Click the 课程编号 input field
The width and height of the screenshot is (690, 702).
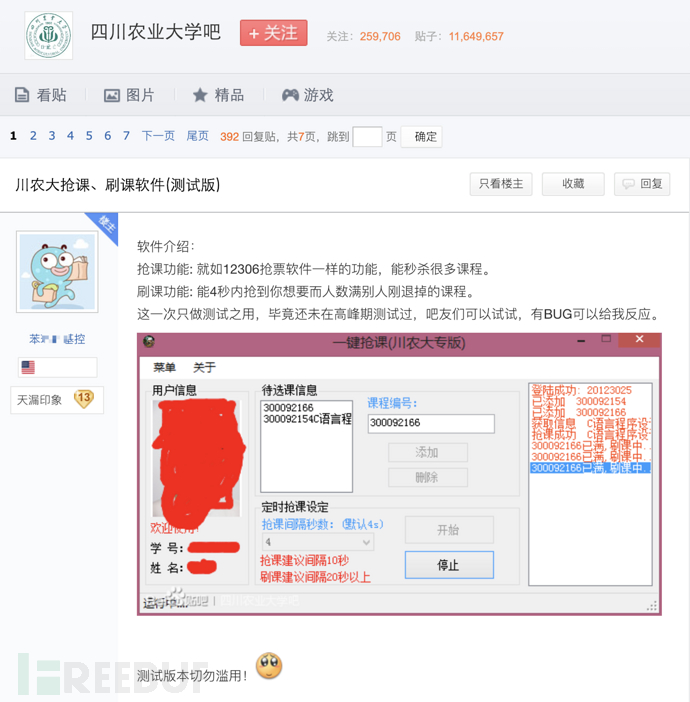(431, 423)
